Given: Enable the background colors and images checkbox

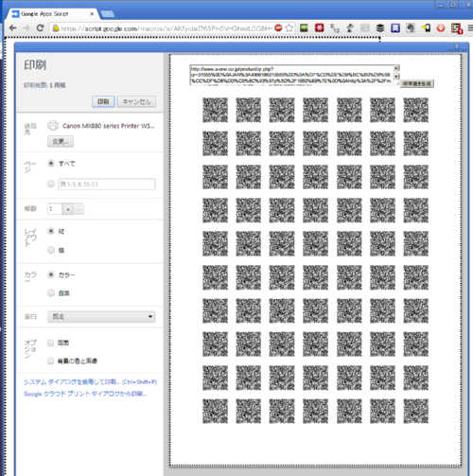Looking at the screenshot, I should pyautogui.click(x=50, y=361).
